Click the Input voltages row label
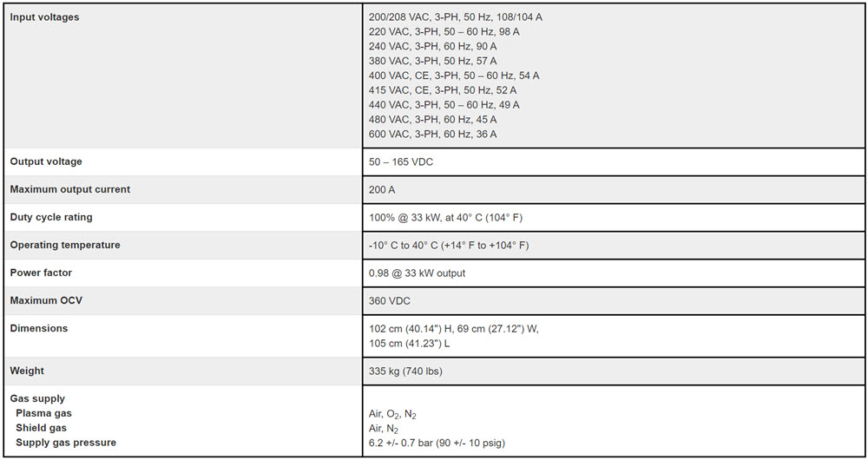 pyautogui.click(x=44, y=17)
